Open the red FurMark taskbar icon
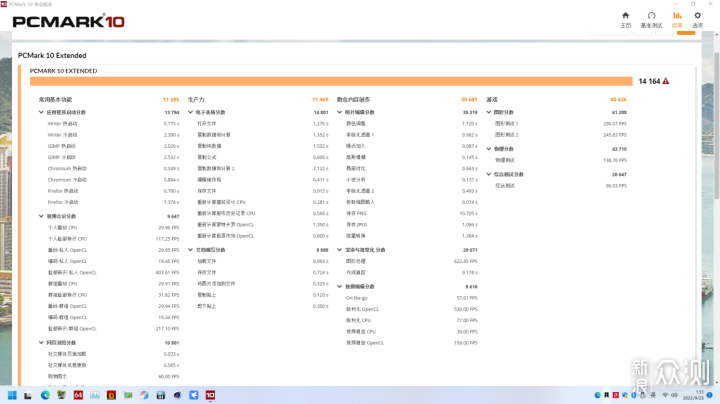 coord(111,395)
